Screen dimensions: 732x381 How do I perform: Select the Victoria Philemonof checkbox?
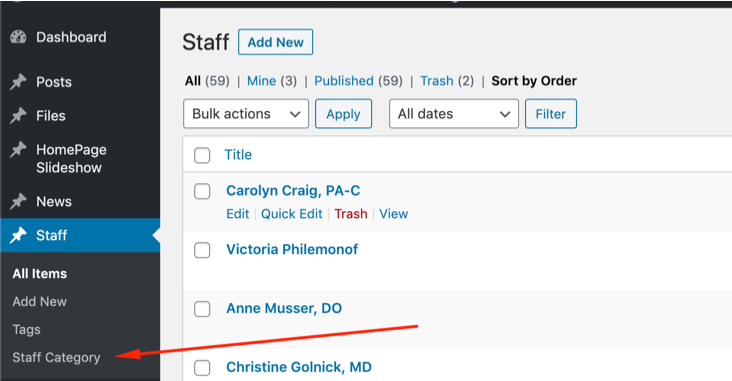pos(202,250)
